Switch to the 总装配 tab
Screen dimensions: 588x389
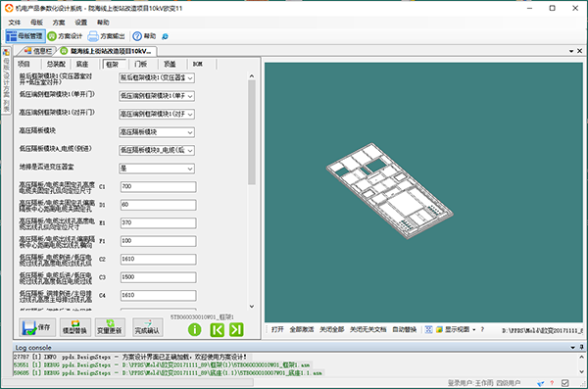tap(56, 64)
